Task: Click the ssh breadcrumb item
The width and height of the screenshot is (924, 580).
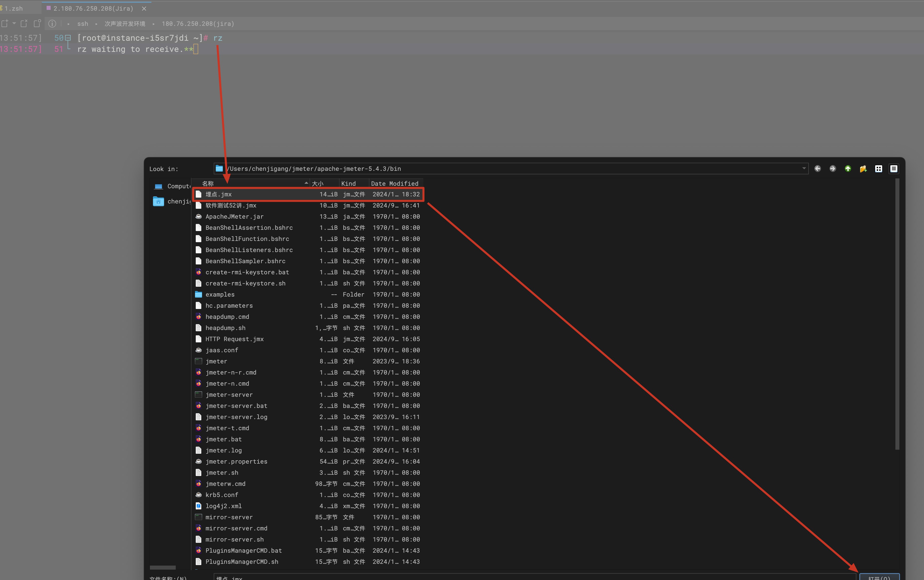Action: 83,24
